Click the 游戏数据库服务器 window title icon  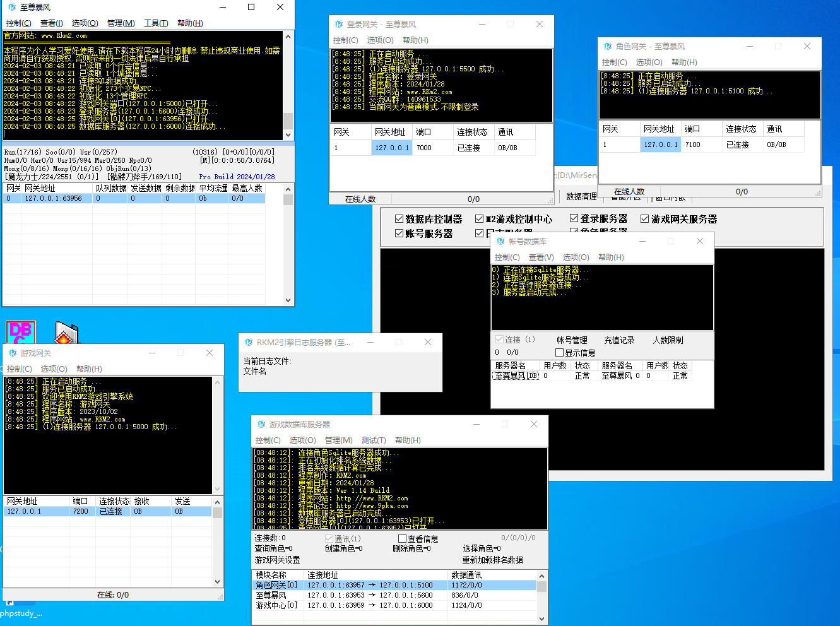click(261, 424)
